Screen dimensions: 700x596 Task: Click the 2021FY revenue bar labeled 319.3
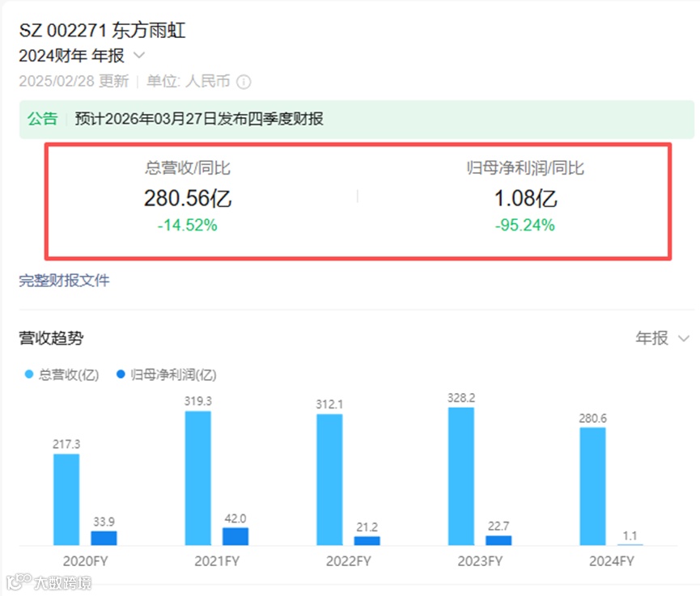(198, 478)
